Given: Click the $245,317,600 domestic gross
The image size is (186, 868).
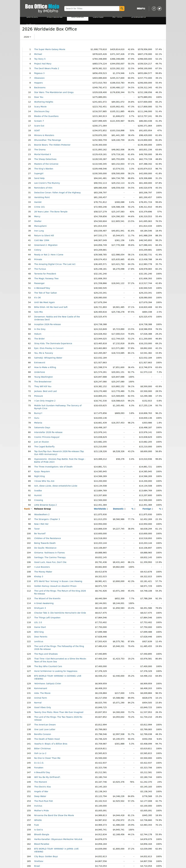Looking at the screenshot, I should (117, 78).
